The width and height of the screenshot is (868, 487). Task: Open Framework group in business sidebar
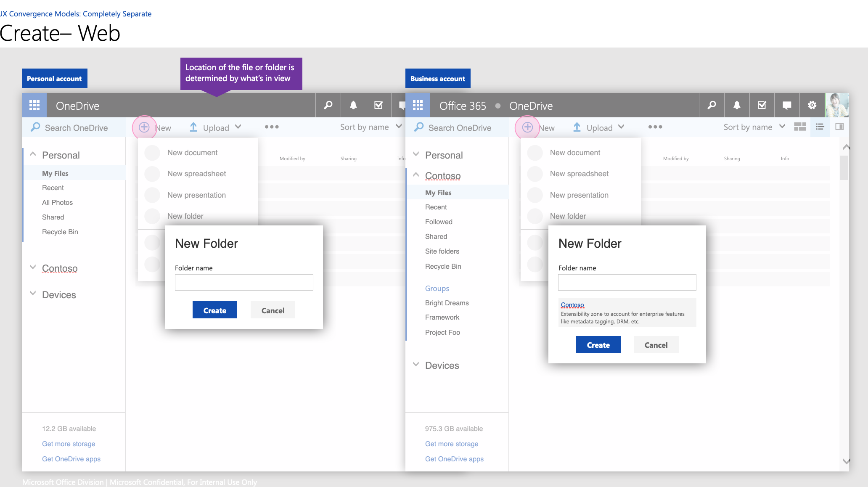pos(442,317)
